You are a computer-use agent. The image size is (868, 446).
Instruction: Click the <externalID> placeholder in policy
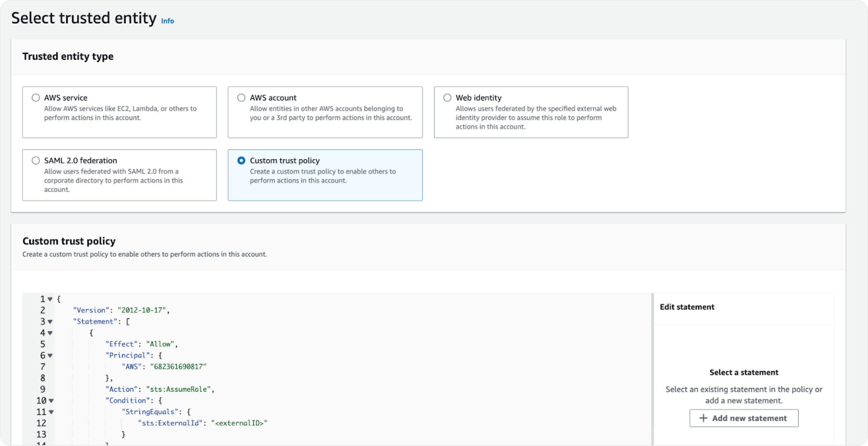tap(239, 423)
